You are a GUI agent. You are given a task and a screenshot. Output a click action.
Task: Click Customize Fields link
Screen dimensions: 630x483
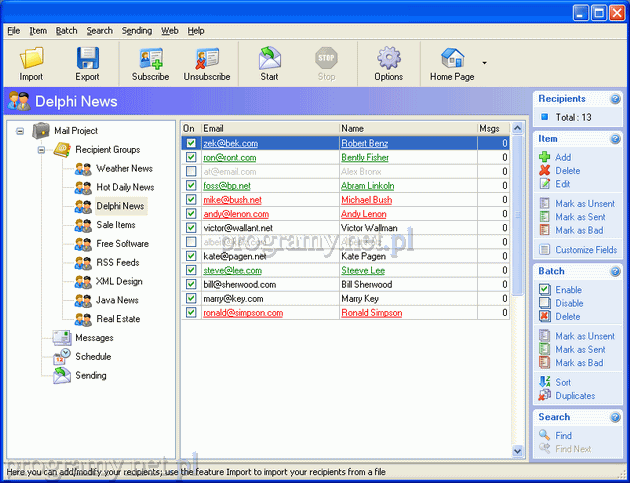[585, 250]
